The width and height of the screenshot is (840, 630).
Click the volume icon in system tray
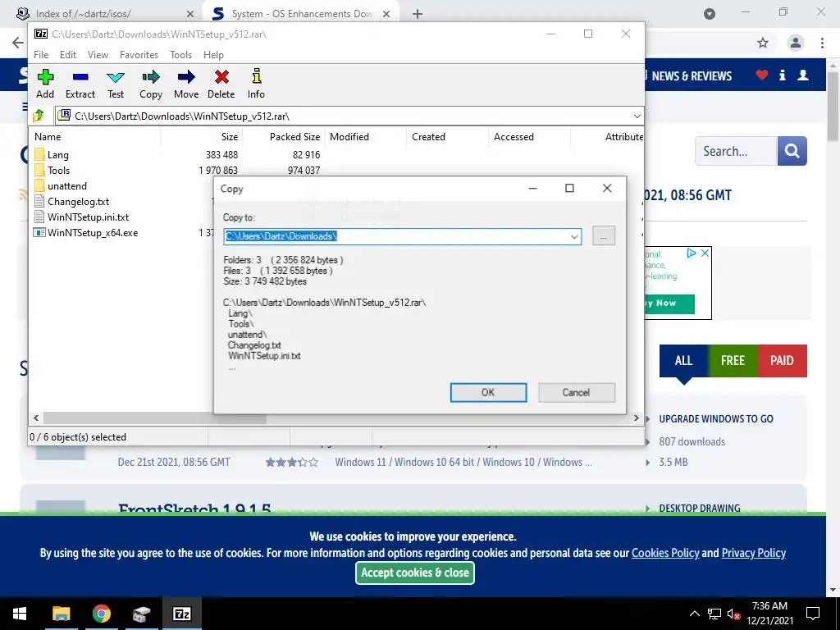(733, 614)
